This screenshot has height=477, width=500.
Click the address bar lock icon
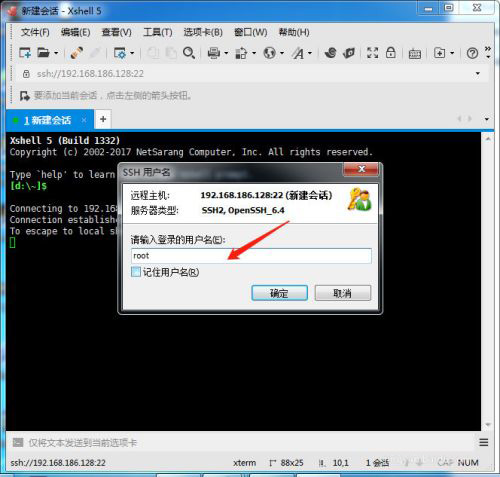[26, 74]
